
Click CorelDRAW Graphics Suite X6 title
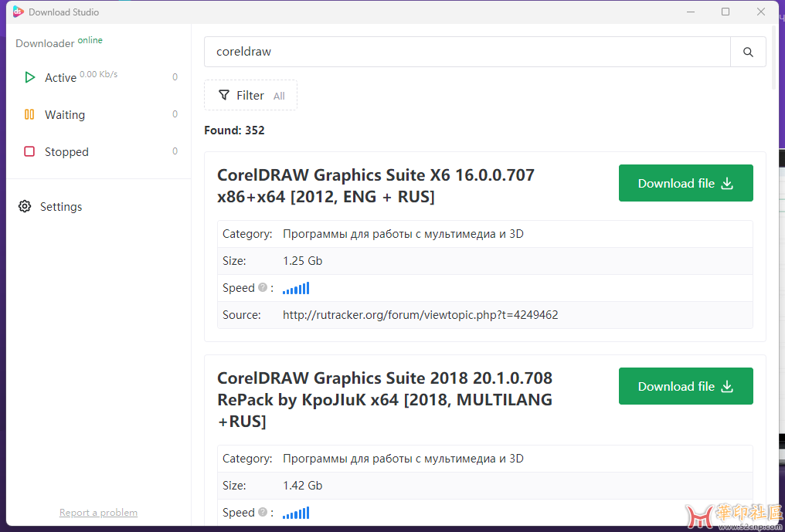coord(376,185)
